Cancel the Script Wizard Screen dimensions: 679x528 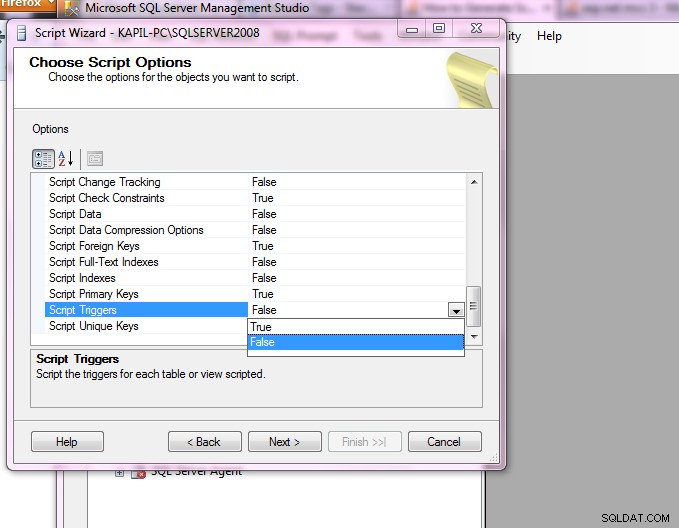(x=444, y=442)
